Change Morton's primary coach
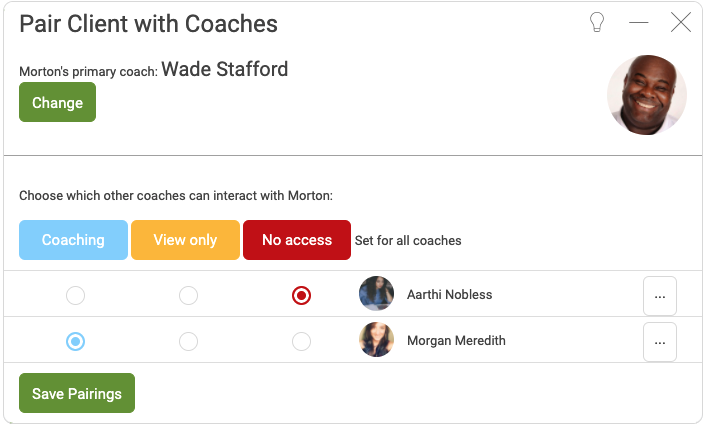 [58, 102]
